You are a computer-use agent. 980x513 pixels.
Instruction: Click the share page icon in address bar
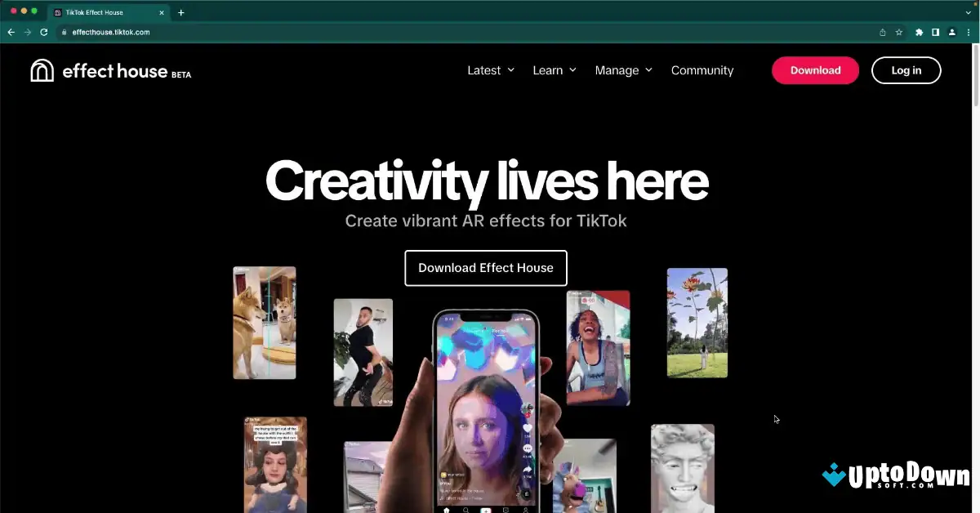883,32
